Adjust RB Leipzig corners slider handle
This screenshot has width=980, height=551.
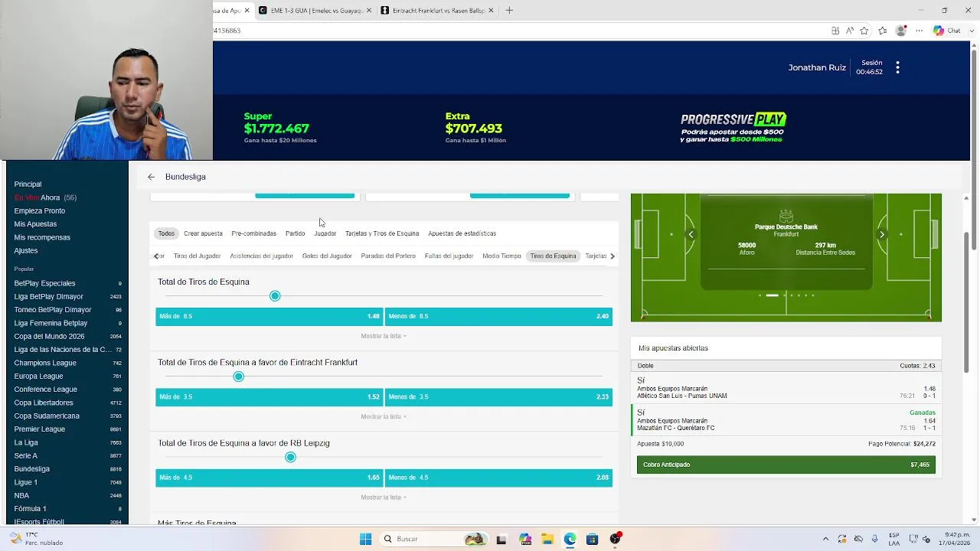pyautogui.click(x=290, y=457)
